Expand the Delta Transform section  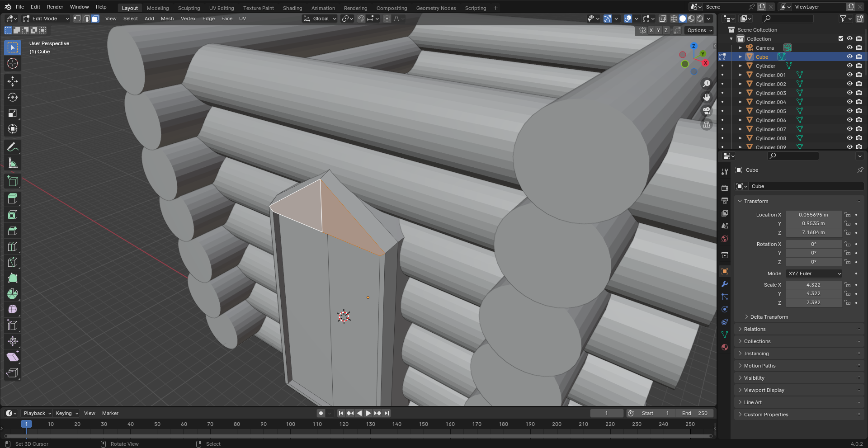point(769,317)
